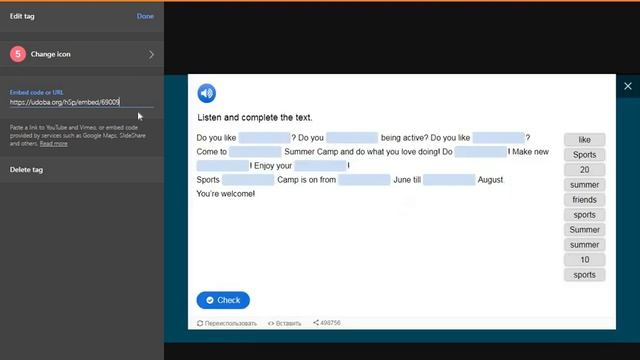Image resolution: width=640 pixels, height=360 pixels.
Task: Expand the Change icon chevron arrow
Action: (x=151, y=54)
